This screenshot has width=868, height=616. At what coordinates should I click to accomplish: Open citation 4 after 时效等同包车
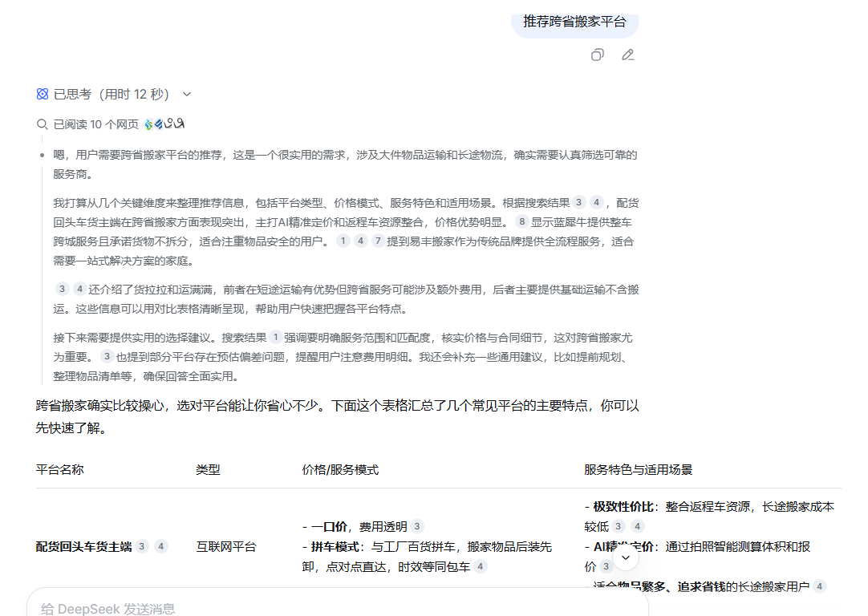pyautogui.click(x=480, y=566)
